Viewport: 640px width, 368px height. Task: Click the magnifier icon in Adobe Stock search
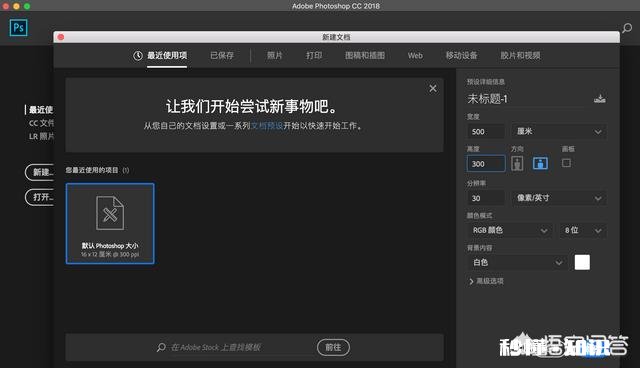coord(161,347)
